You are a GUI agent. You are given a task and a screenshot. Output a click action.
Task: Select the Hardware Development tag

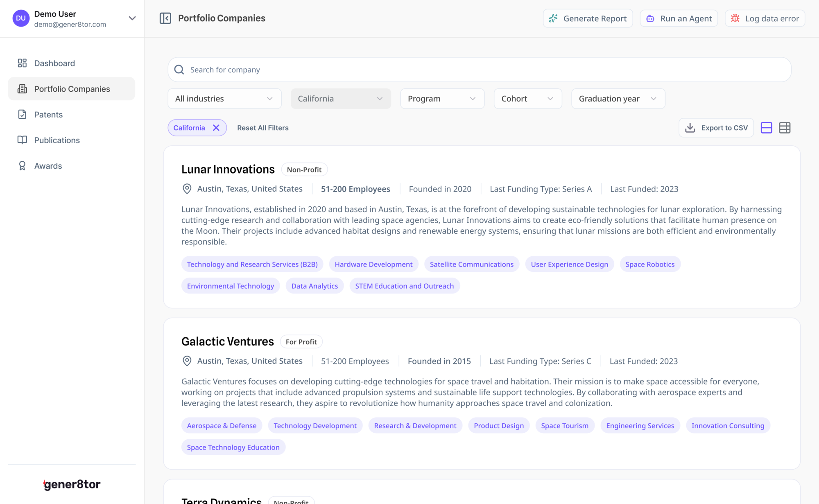coord(373,264)
